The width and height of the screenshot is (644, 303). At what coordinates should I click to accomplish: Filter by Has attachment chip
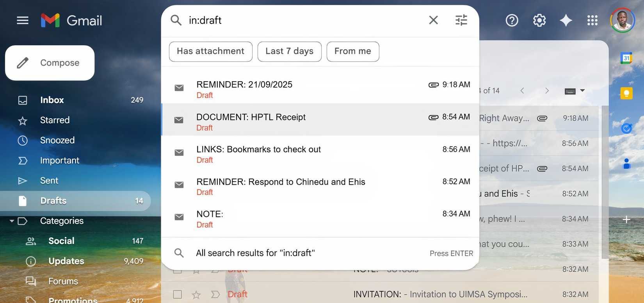[211, 52]
